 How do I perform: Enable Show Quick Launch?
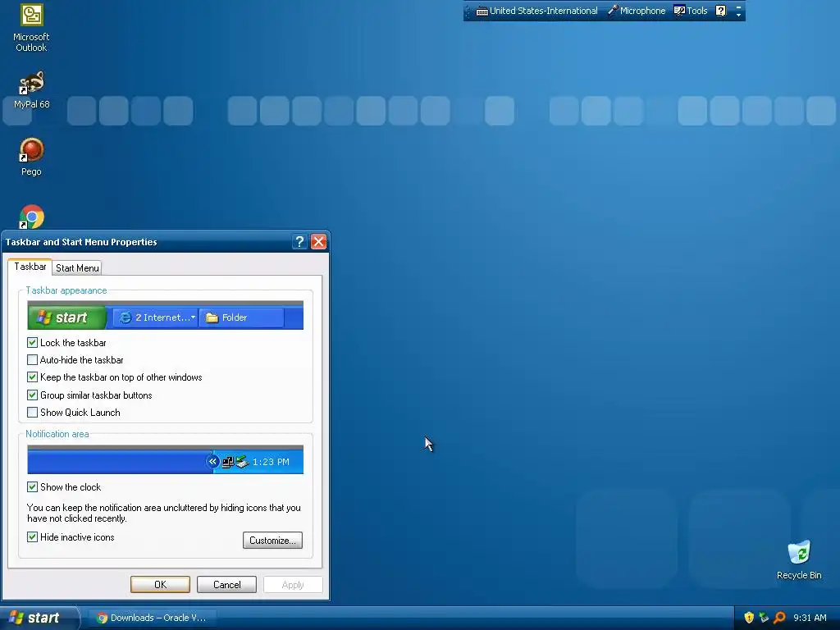click(32, 413)
